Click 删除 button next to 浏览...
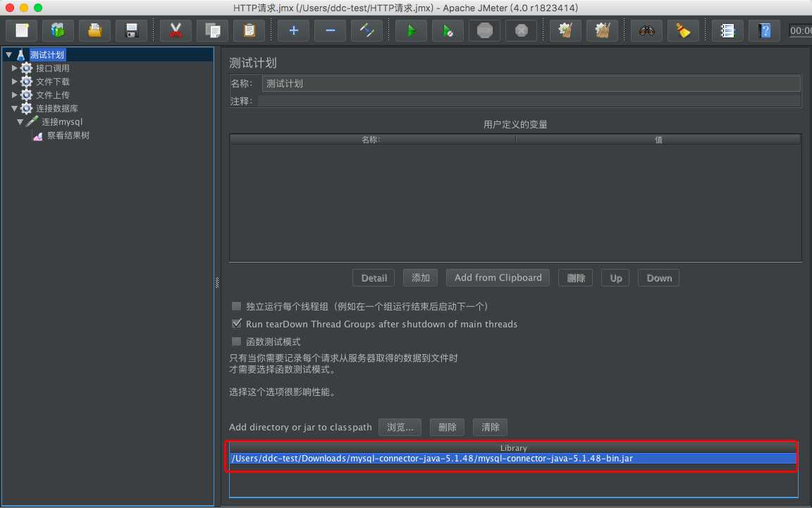The height and width of the screenshot is (508, 812). [x=447, y=427]
